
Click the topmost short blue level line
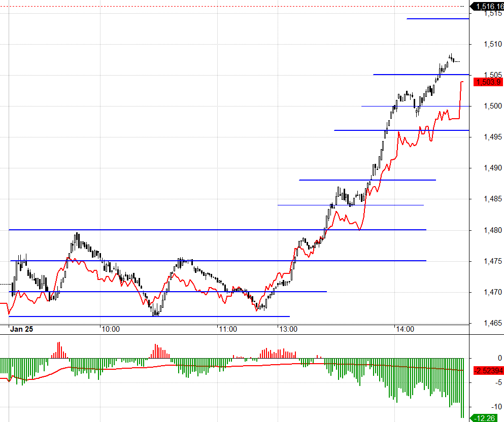[437, 19]
